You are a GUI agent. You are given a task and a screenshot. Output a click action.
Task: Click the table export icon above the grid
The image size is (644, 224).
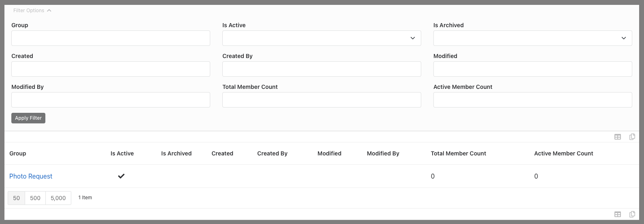tap(618, 137)
